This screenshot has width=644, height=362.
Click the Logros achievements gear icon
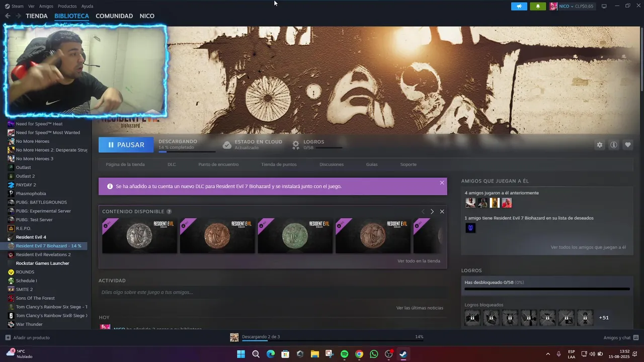coord(296,145)
